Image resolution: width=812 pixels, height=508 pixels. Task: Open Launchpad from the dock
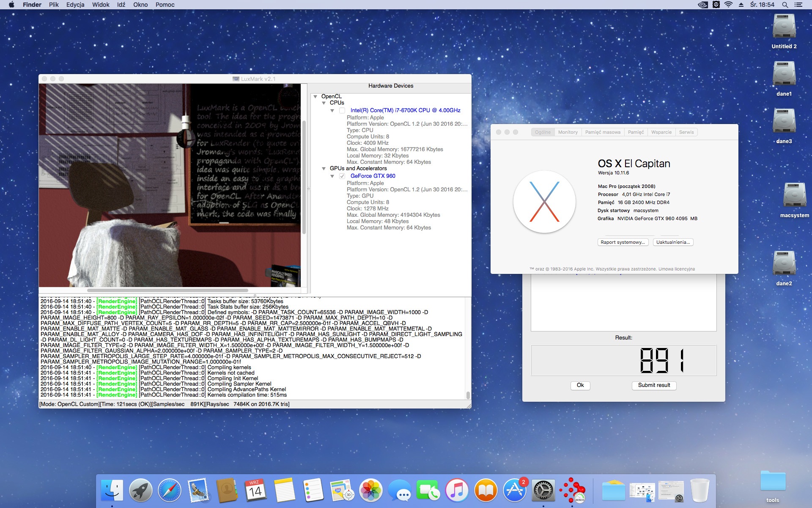[141, 491]
